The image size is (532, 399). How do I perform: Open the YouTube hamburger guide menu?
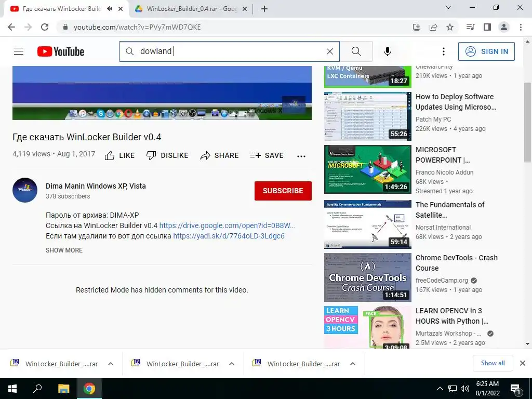[x=19, y=51]
